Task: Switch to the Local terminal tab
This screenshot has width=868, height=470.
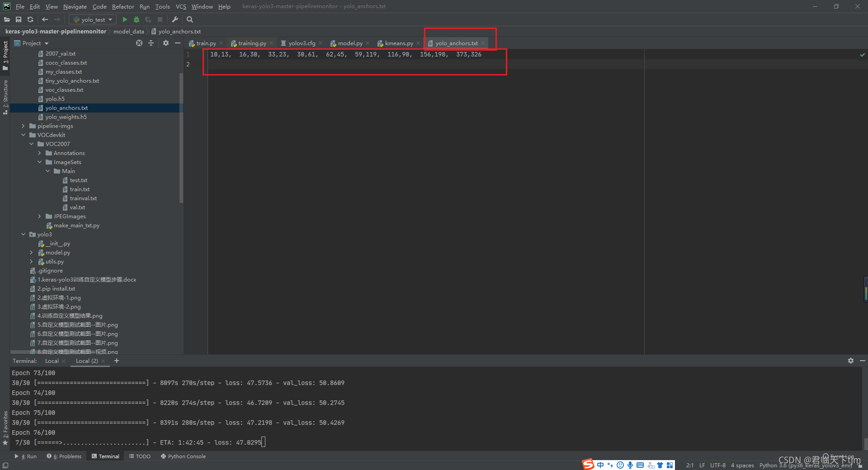Action: click(x=52, y=361)
